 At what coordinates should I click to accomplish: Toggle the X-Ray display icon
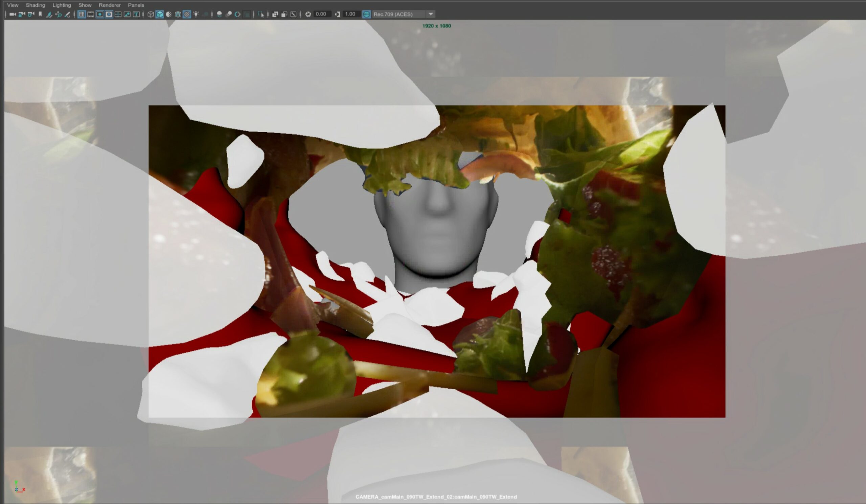pos(275,14)
